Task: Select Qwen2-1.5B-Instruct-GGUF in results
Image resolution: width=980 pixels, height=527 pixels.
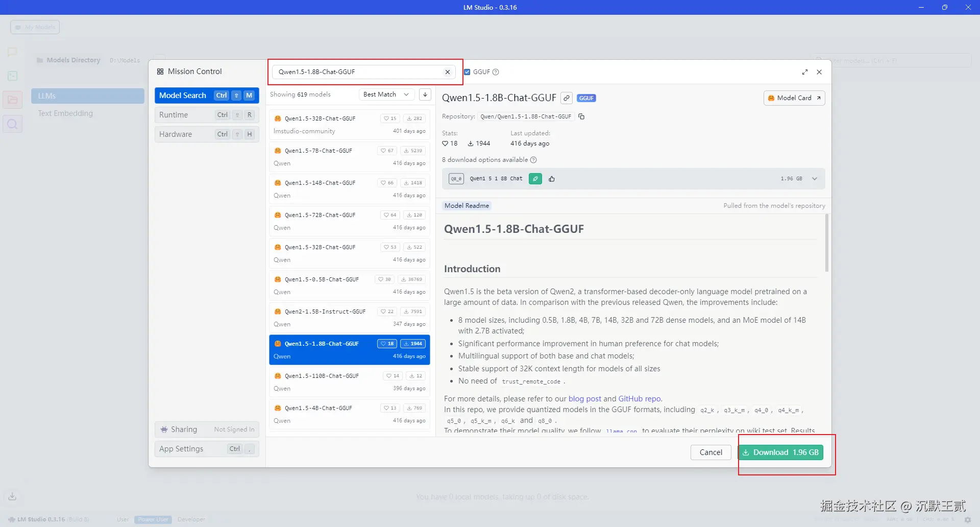Action: [350, 318]
